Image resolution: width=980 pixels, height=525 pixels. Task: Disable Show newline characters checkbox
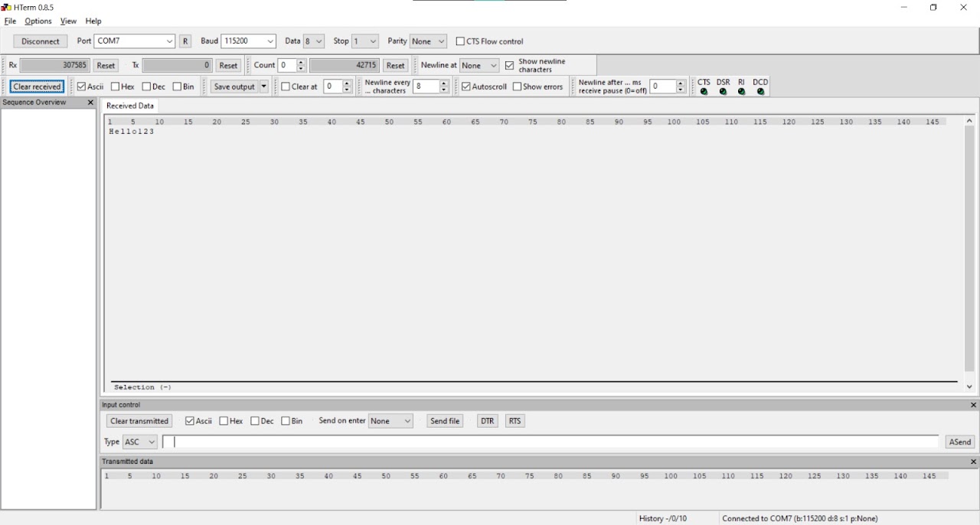point(509,65)
